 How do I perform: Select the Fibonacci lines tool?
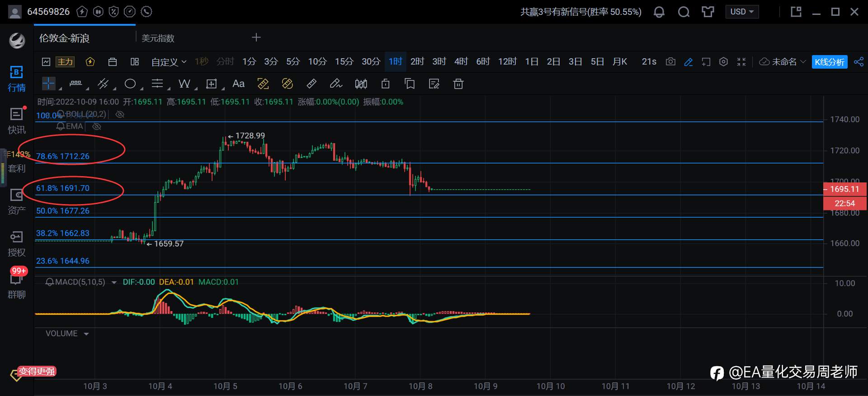tap(157, 84)
